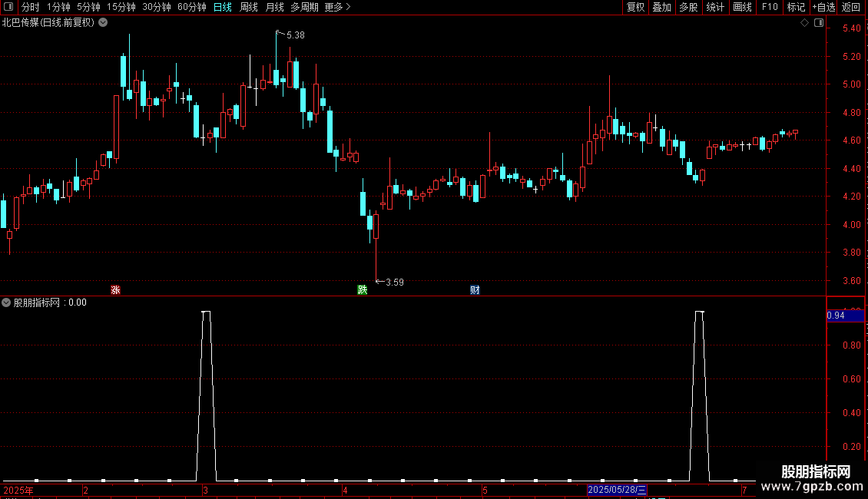This screenshot has width=868, height=499.
Task: Click the 3.59 low price label
Action: pyautogui.click(x=395, y=283)
